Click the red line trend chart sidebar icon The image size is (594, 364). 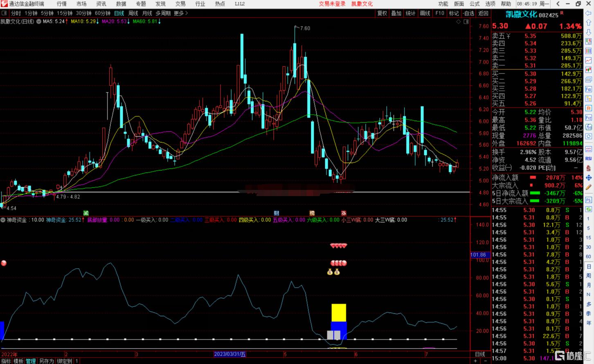(x=589, y=60)
